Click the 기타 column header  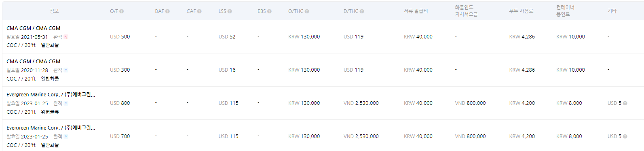[612, 11]
